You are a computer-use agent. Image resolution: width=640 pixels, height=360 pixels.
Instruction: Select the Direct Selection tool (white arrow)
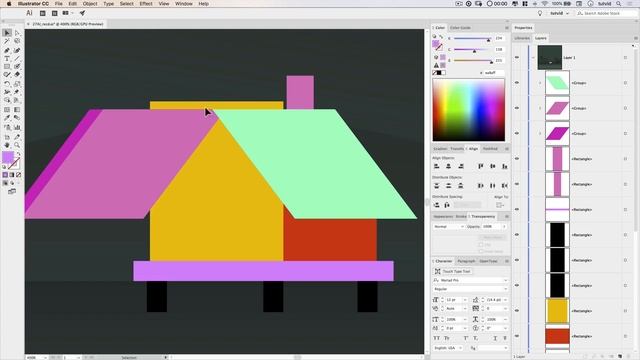click(17, 33)
